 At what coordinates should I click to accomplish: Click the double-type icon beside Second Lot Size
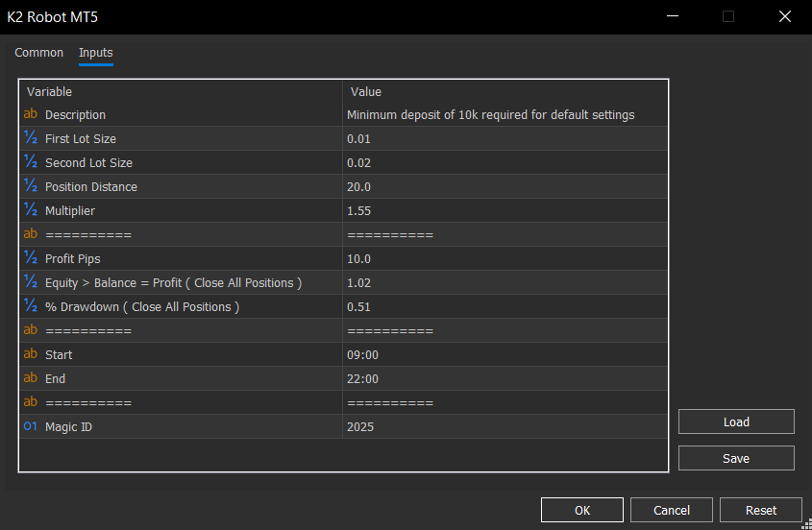coord(31,161)
